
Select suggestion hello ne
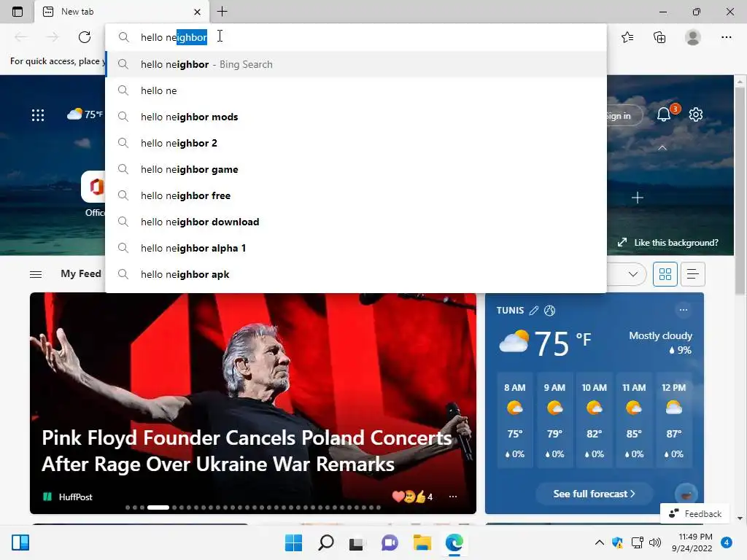(356, 90)
